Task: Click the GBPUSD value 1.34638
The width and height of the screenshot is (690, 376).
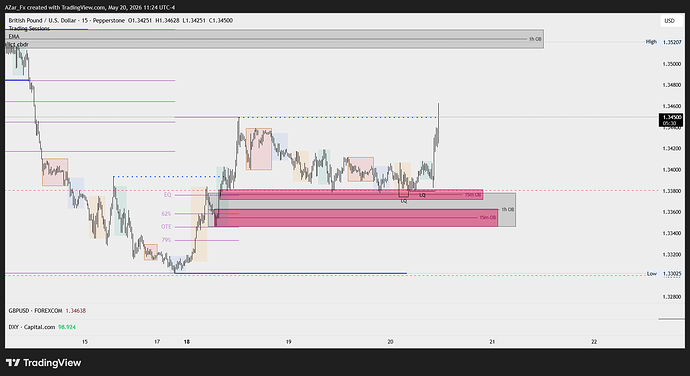Action: 76,311
